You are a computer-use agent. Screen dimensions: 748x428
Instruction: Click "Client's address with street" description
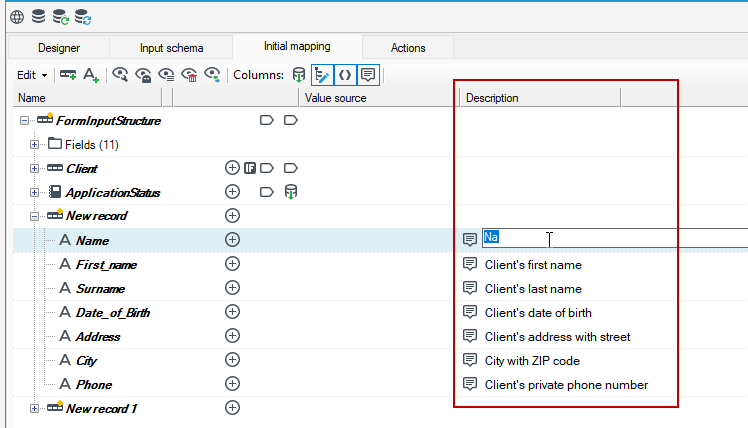point(558,337)
